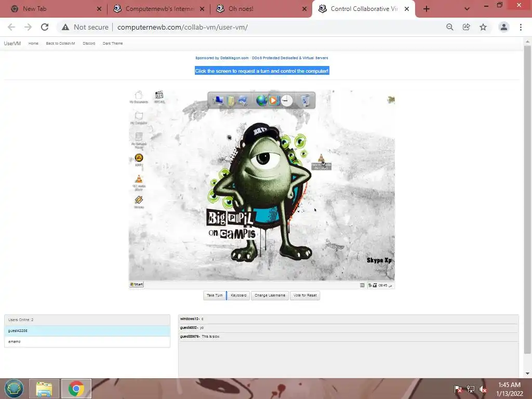
Task: Go Back to CollabVM link
Action: tap(60, 44)
